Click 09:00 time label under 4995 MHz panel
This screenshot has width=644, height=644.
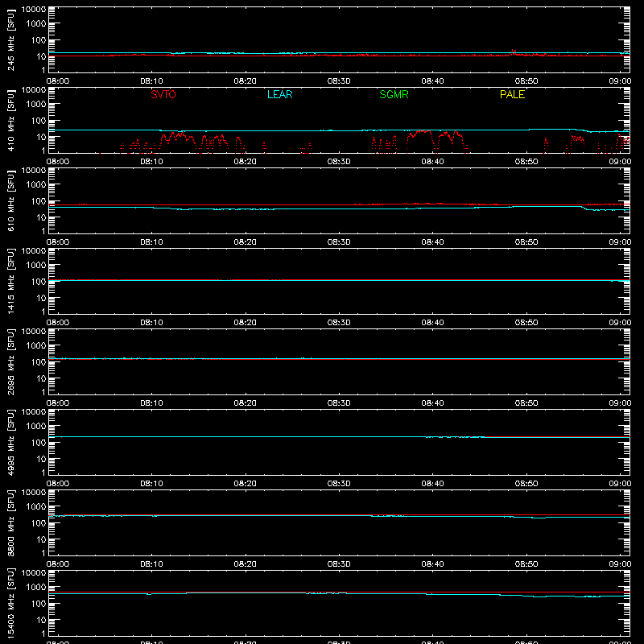tap(620, 484)
